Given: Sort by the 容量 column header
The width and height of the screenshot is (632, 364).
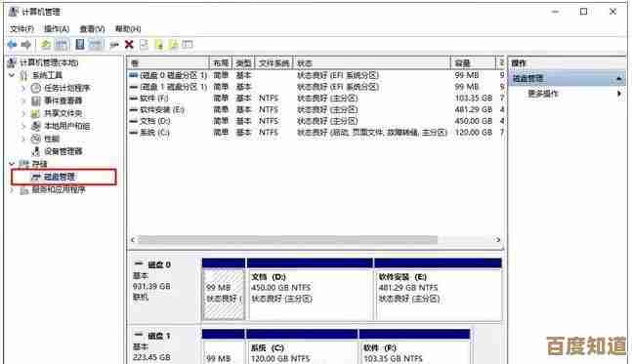Looking at the screenshot, I should [x=473, y=63].
